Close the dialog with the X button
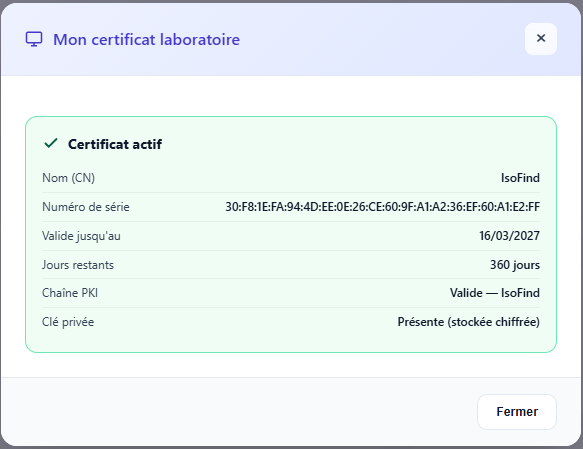This screenshot has height=449, width=583. point(541,39)
